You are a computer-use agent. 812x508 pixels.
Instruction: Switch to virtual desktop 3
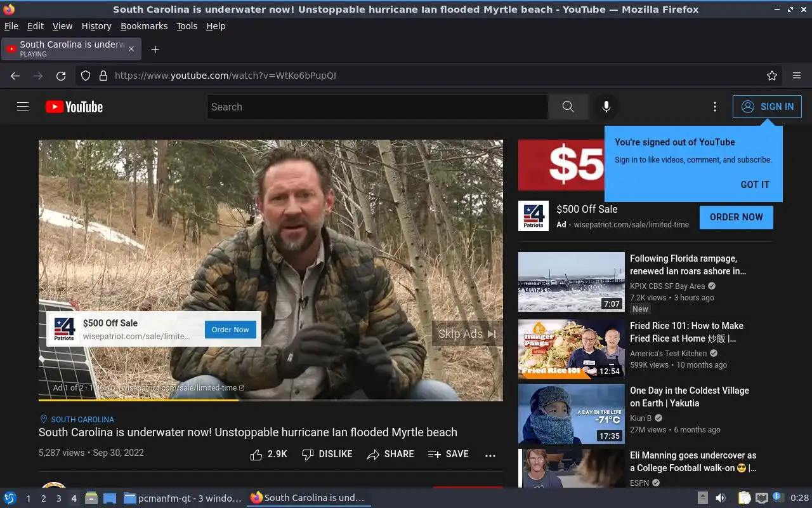(58, 498)
